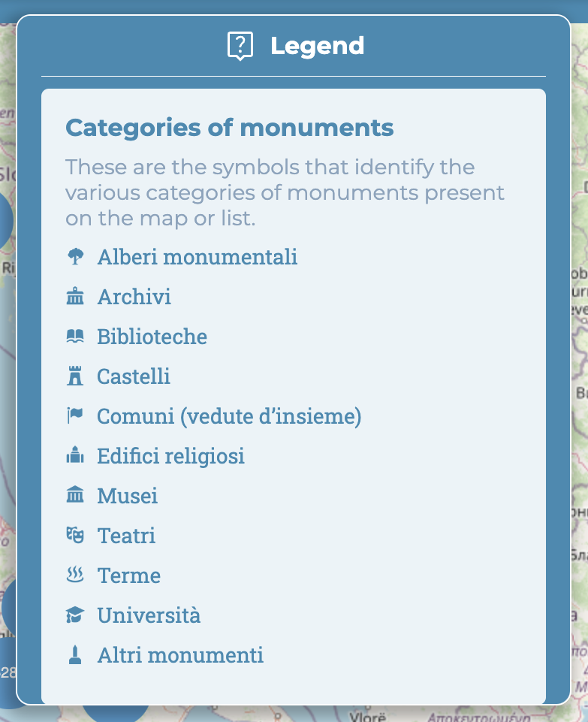The width and height of the screenshot is (588, 722).
Task: Click the church icon for Edifici religiosi
Action: click(x=75, y=456)
